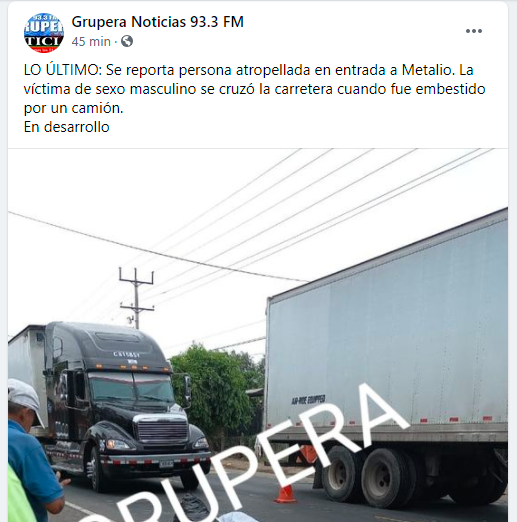The image size is (517, 522).
Task: Click the word 'Metalio' in post text
Action: pyautogui.click(x=428, y=70)
